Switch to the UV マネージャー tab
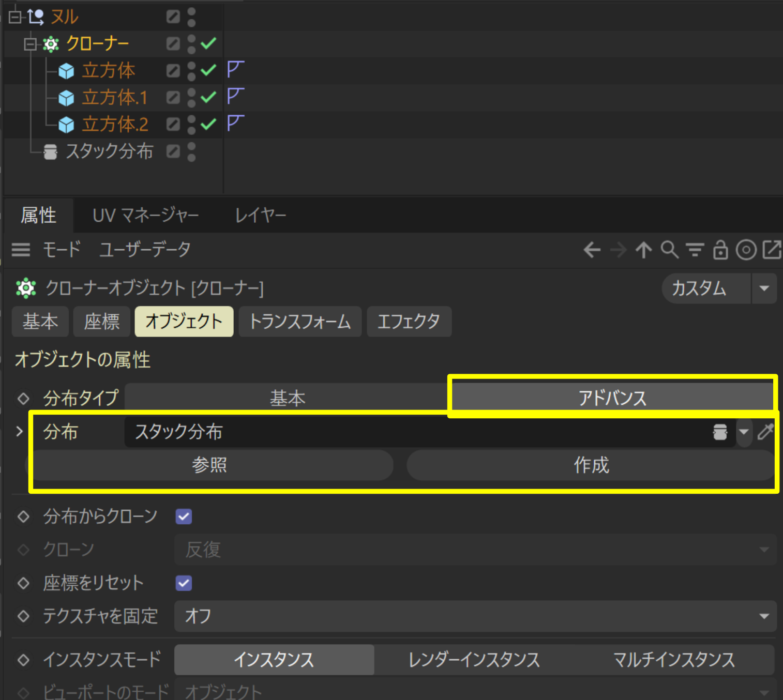 coord(146,215)
